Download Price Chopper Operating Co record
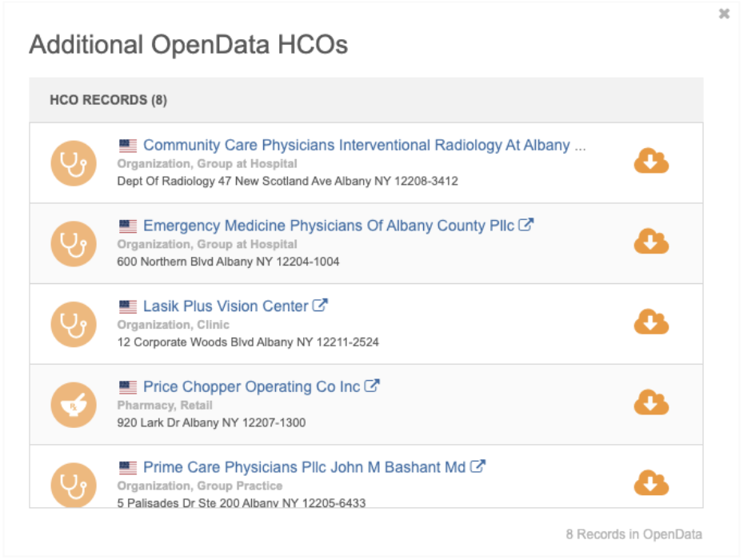743x560 pixels. (x=651, y=402)
